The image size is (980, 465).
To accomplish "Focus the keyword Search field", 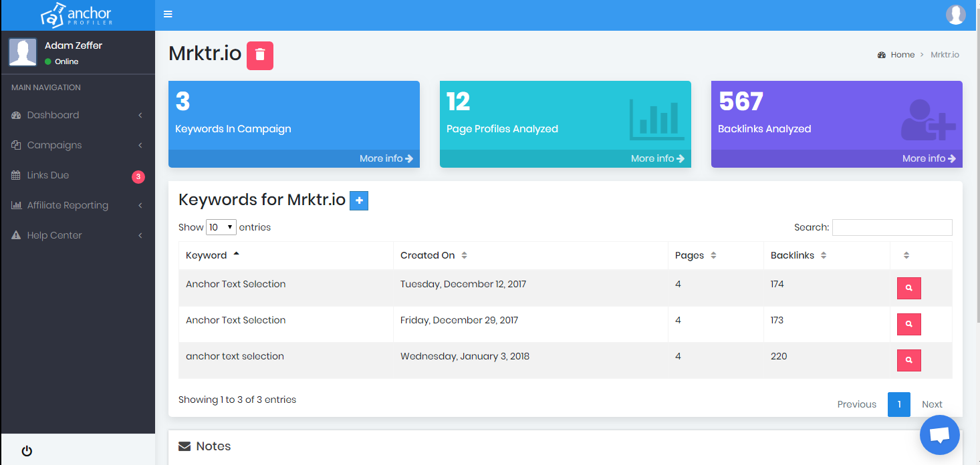I will [x=892, y=227].
